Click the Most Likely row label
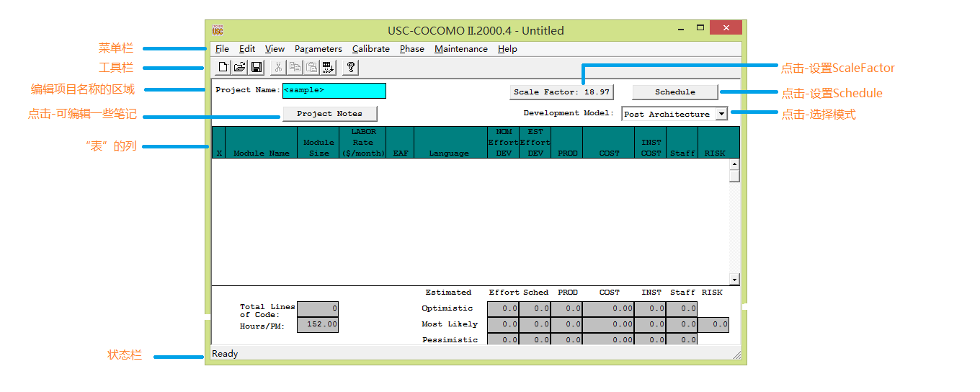The height and width of the screenshot is (392, 980). [450, 324]
